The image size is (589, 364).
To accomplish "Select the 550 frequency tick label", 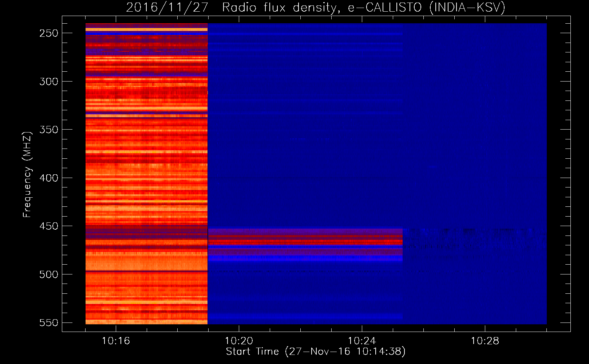I will pos(49,323).
